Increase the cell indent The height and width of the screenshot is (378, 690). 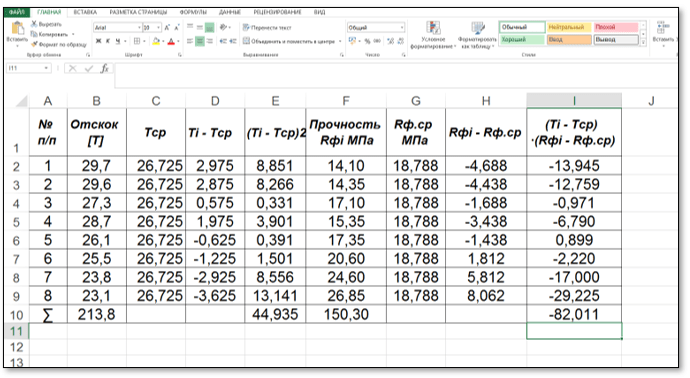[x=233, y=41]
